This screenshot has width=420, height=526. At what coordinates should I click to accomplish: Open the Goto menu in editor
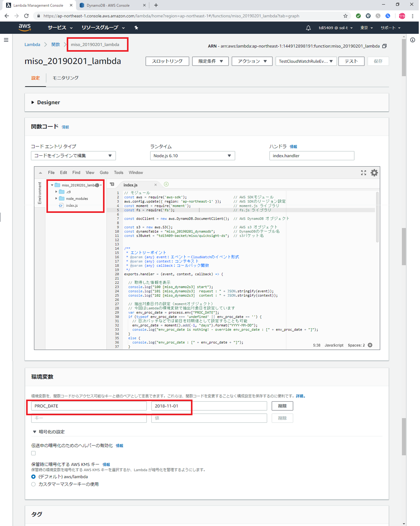pyautogui.click(x=104, y=173)
